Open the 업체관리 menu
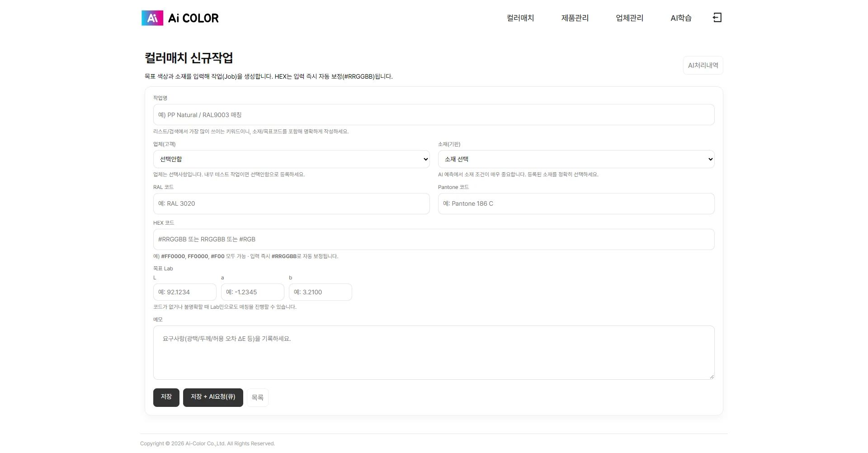The image size is (868, 453). pos(629,18)
